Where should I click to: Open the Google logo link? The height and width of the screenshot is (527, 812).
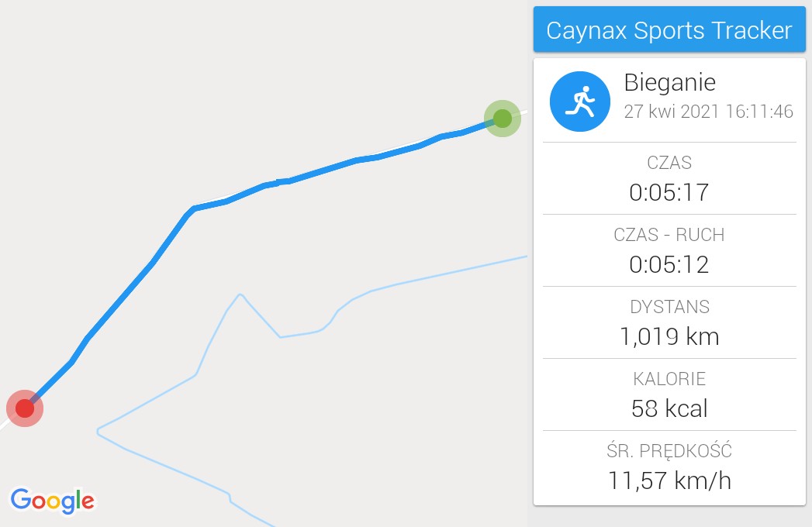point(52,501)
